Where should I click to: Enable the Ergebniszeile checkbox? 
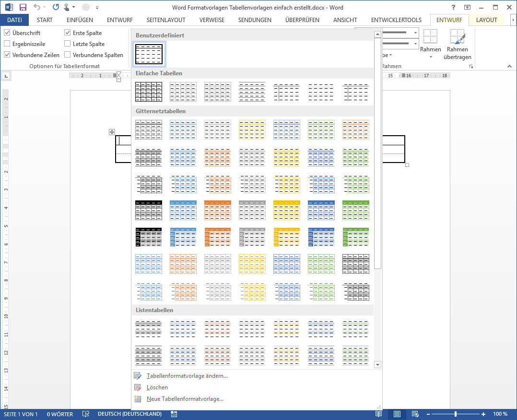(x=7, y=44)
